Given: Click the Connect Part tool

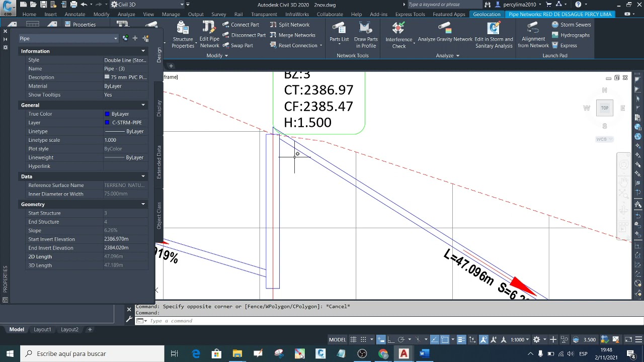Looking at the screenshot, I should tap(240, 25).
